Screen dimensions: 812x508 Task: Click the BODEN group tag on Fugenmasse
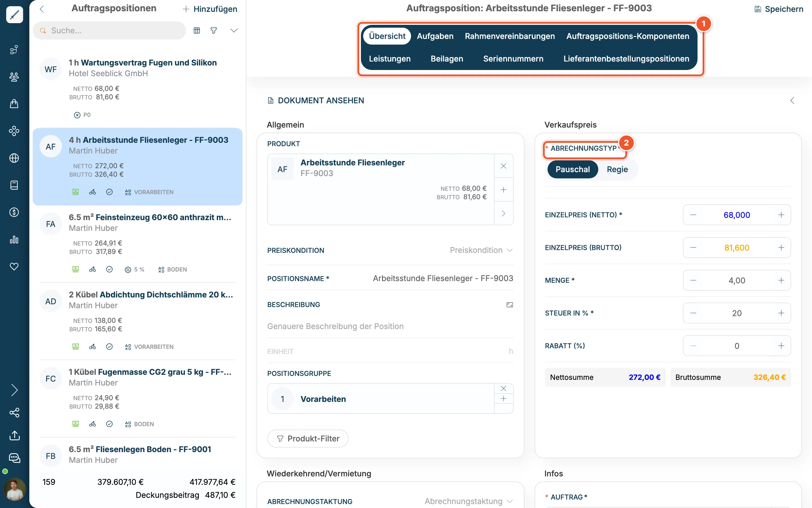click(139, 424)
